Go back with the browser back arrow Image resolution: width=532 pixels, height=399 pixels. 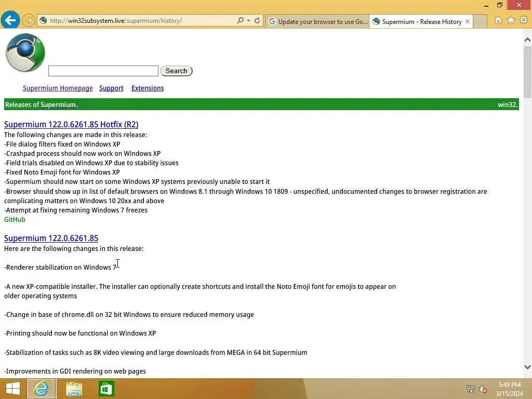coord(10,20)
